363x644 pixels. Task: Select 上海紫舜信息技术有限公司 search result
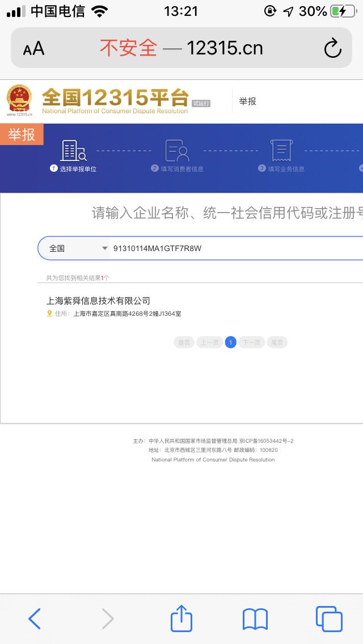click(x=98, y=300)
